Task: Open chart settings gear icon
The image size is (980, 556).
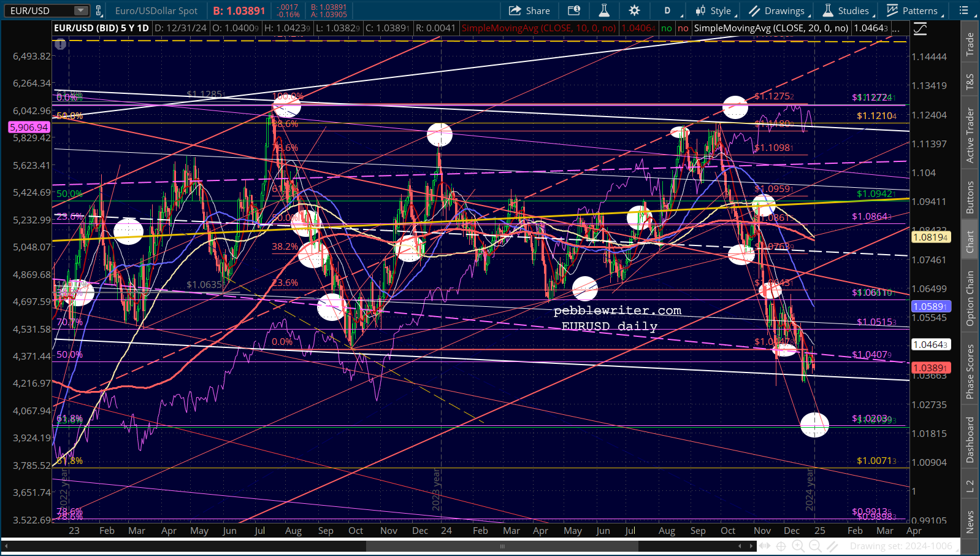Action: tap(634, 10)
